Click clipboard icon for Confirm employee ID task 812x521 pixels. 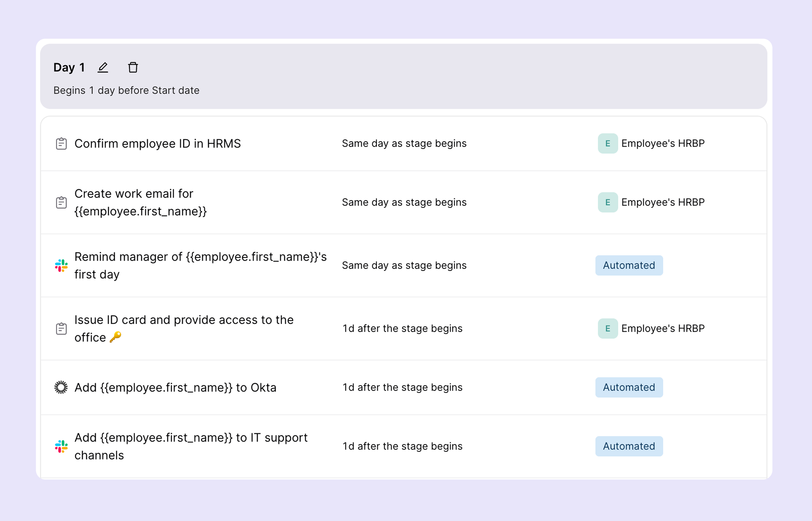point(61,144)
